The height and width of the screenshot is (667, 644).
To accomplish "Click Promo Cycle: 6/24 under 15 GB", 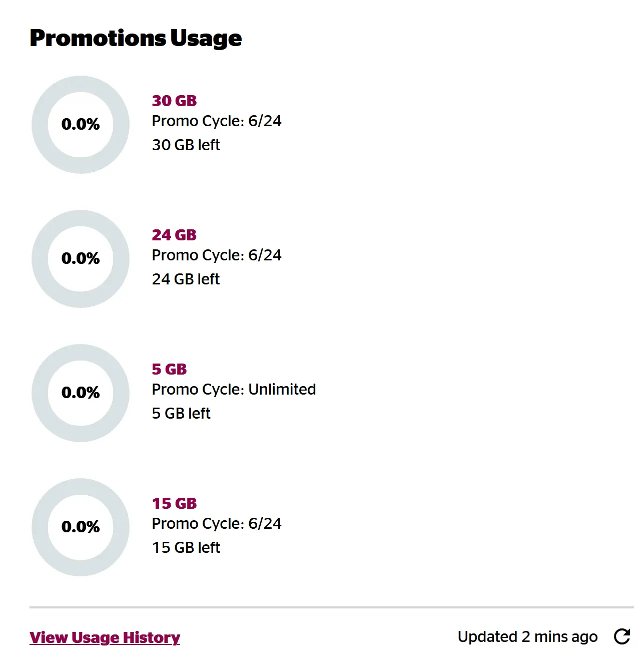I will click(217, 523).
